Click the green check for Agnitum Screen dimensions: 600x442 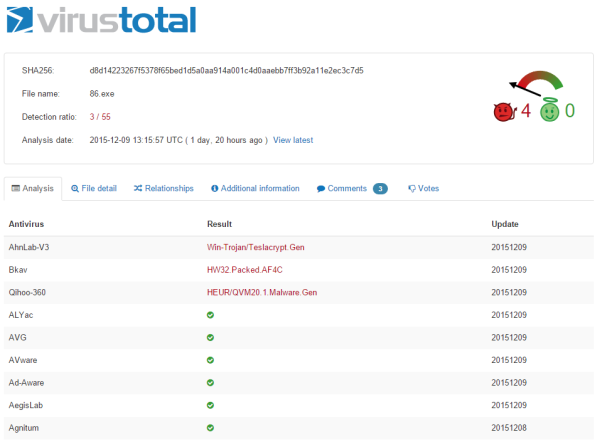210,428
